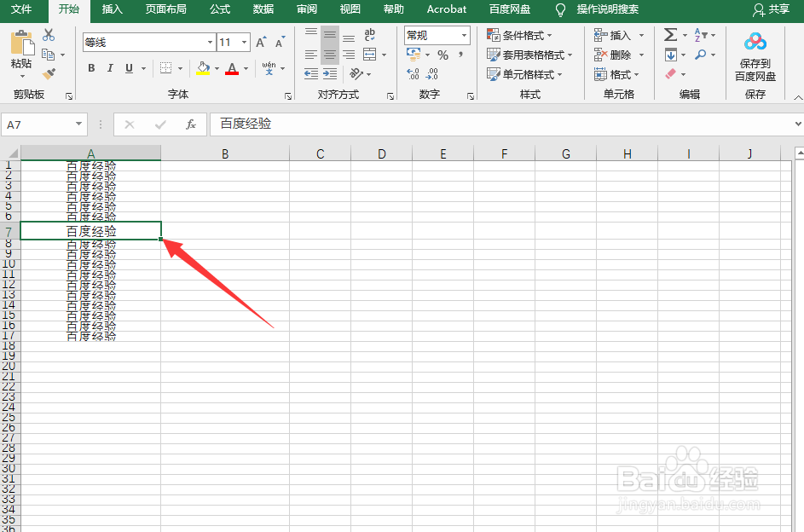The width and height of the screenshot is (804, 532).
Task: Apply percent style
Action: click(443, 55)
